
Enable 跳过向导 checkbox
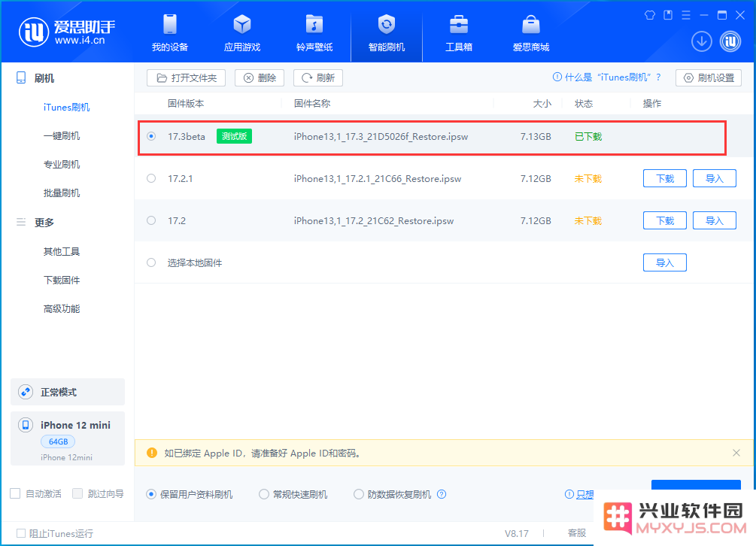77,493
